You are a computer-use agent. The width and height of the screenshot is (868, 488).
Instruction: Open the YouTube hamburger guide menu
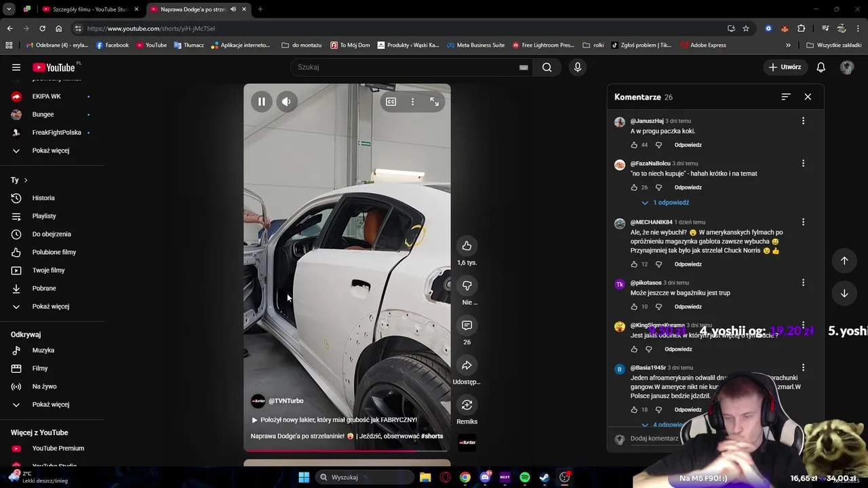(16, 67)
